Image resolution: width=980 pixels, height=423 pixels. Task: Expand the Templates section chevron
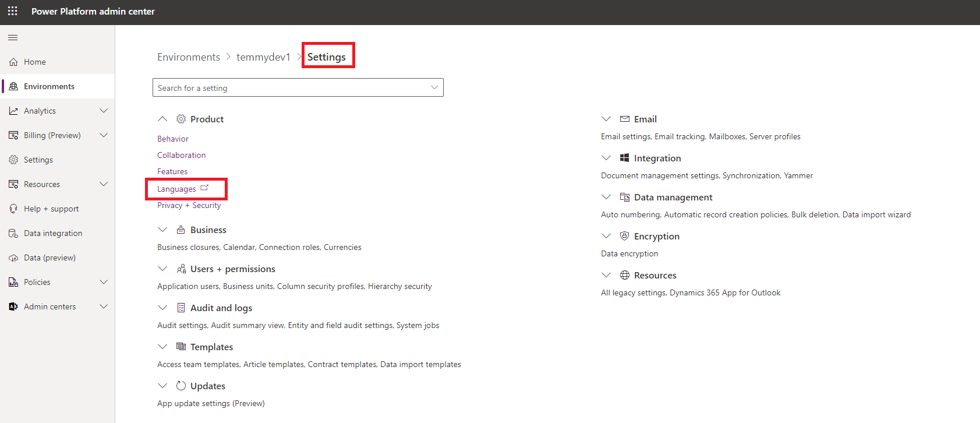[162, 347]
